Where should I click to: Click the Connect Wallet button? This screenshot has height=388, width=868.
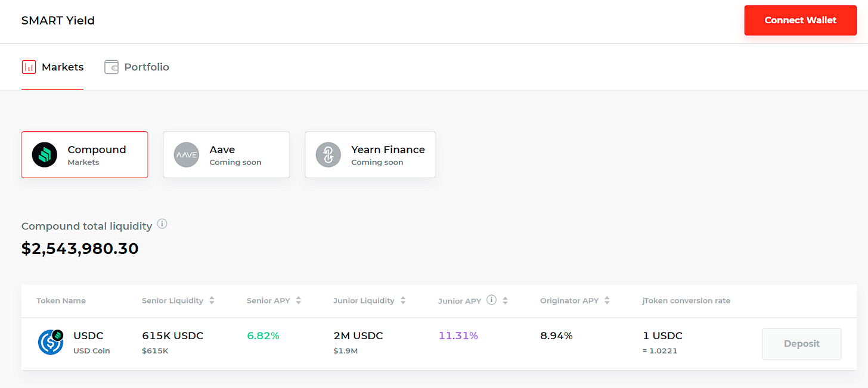[800, 20]
